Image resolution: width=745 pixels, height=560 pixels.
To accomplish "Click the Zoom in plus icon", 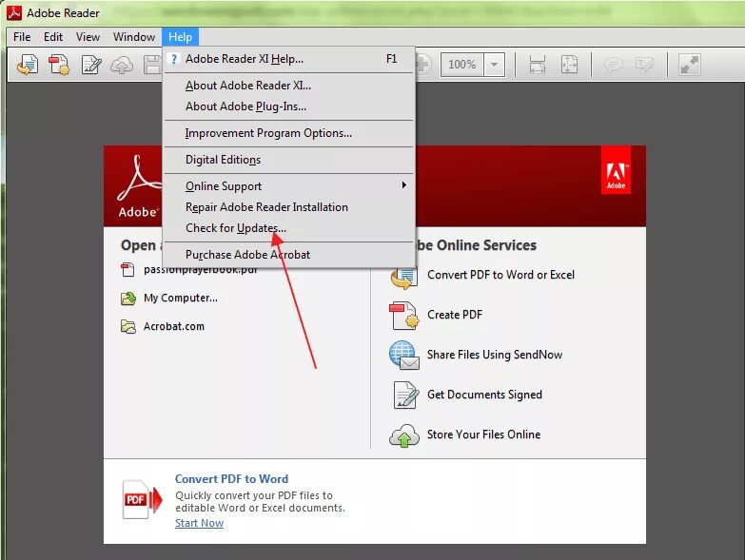I will click(x=422, y=64).
